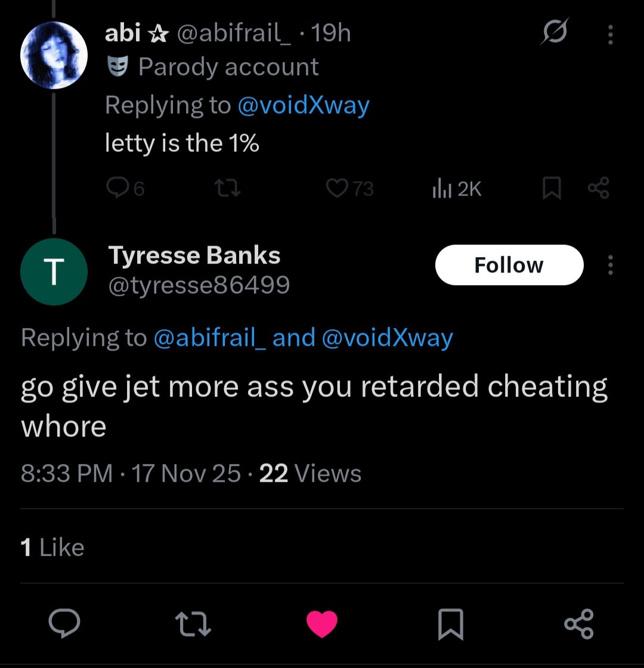Screen dimensions: 644x668
Task: Reply to abi's post with comment icon
Action: point(117,189)
